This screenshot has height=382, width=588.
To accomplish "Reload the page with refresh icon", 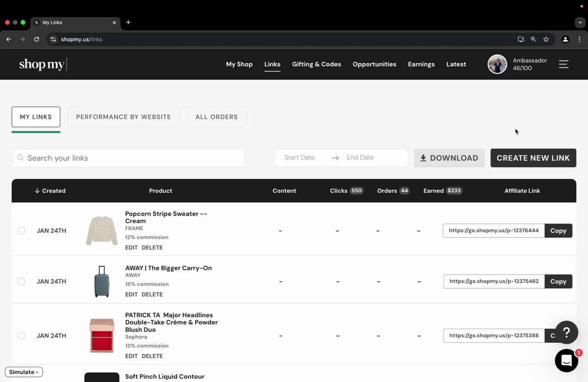I will tap(36, 40).
